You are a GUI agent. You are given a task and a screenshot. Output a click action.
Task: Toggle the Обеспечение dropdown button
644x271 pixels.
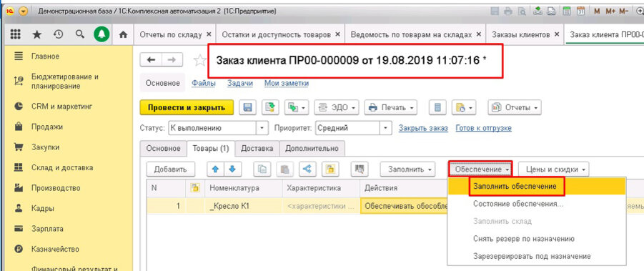[x=480, y=169]
